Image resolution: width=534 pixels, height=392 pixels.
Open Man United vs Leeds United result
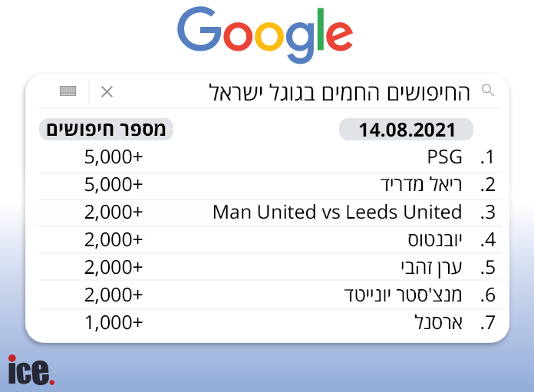338,212
